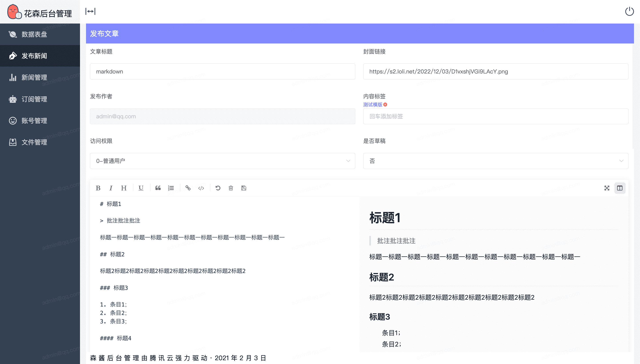
Task: Clear editor with the trash icon
Action: coord(231,188)
